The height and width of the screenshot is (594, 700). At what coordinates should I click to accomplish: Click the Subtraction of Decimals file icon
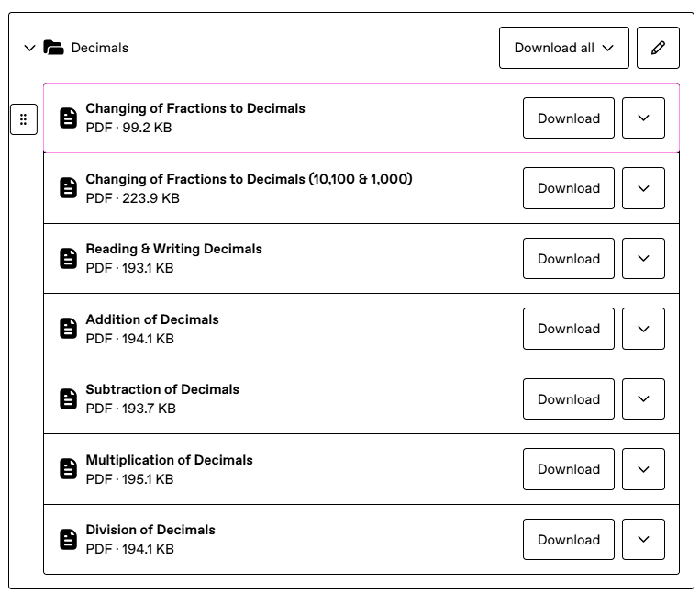tap(68, 399)
